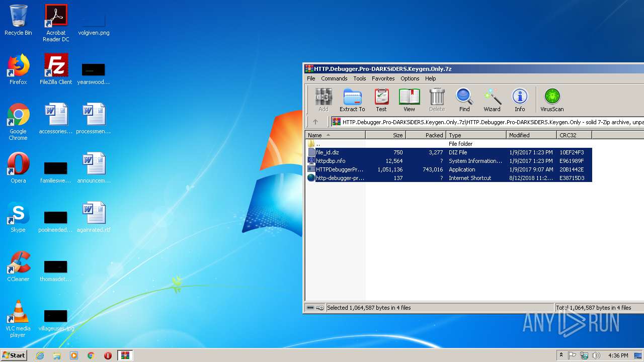Open the Favorites menu
The height and width of the screenshot is (362, 644).
(383, 78)
